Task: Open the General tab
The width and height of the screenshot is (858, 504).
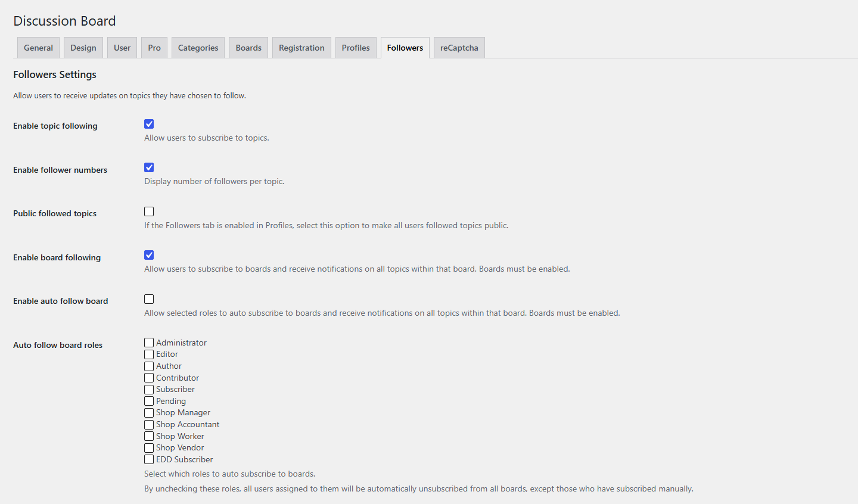Action: coord(38,48)
